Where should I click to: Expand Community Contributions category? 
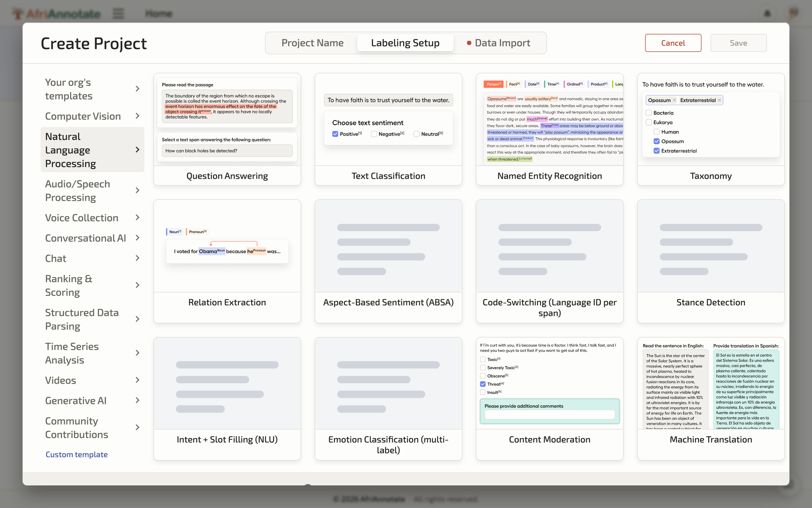tap(92, 428)
